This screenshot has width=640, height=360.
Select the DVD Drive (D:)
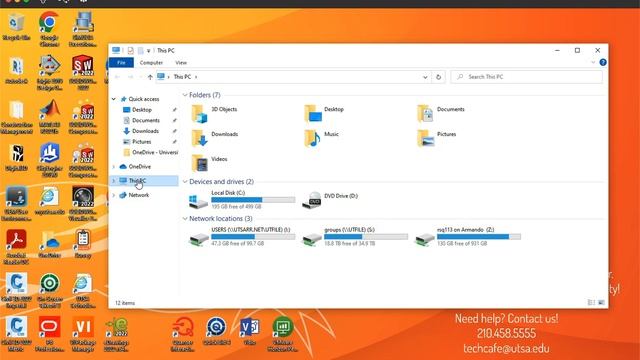331,200
